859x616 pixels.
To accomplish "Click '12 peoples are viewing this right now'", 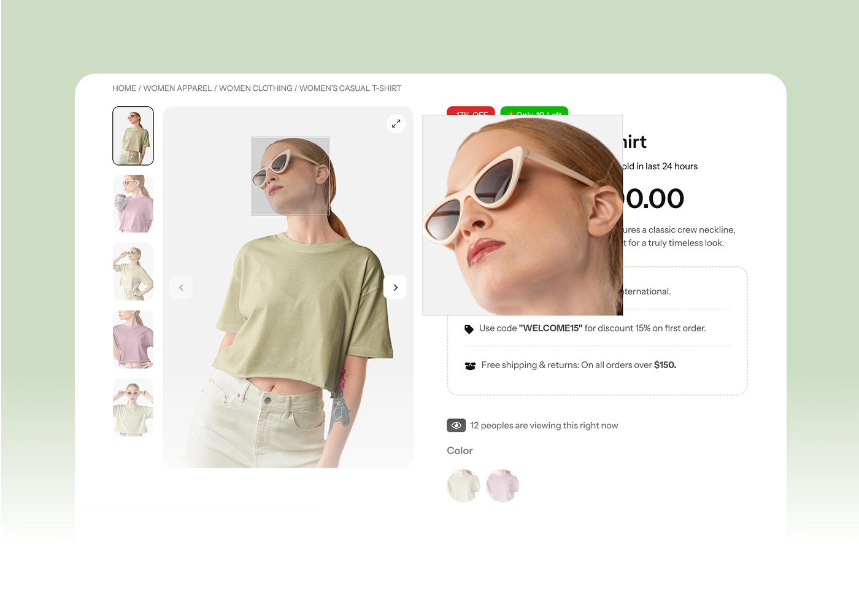I will [544, 425].
